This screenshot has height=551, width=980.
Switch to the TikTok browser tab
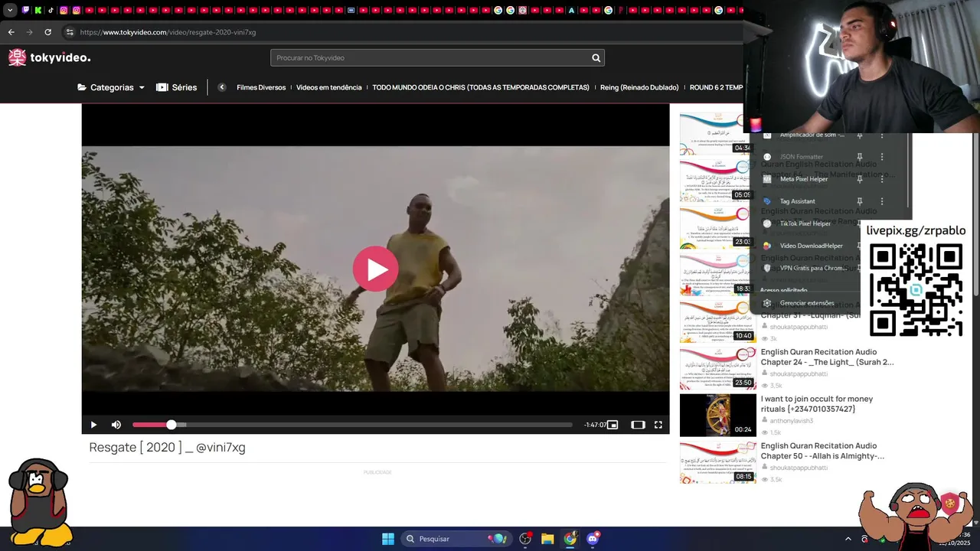point(51,11)
